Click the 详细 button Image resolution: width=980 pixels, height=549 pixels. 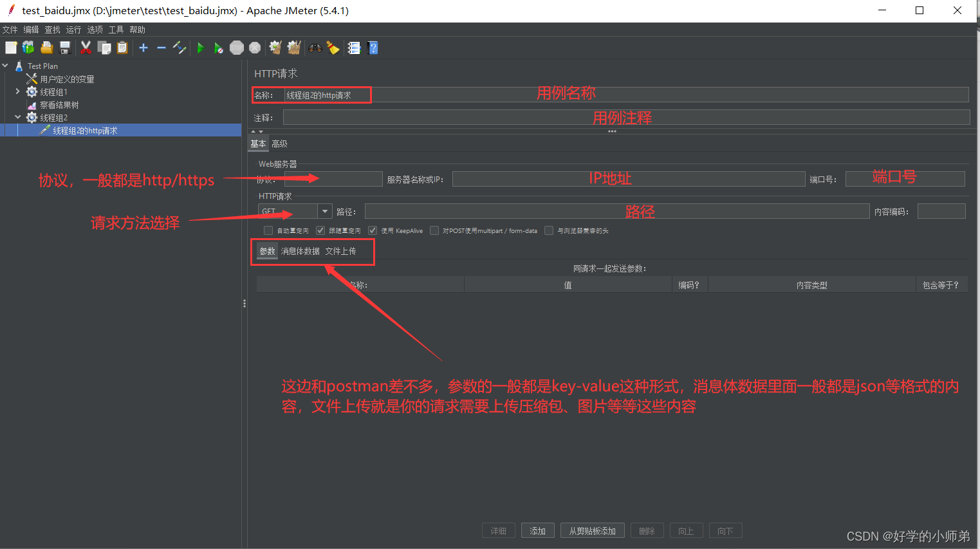[498, 531]
